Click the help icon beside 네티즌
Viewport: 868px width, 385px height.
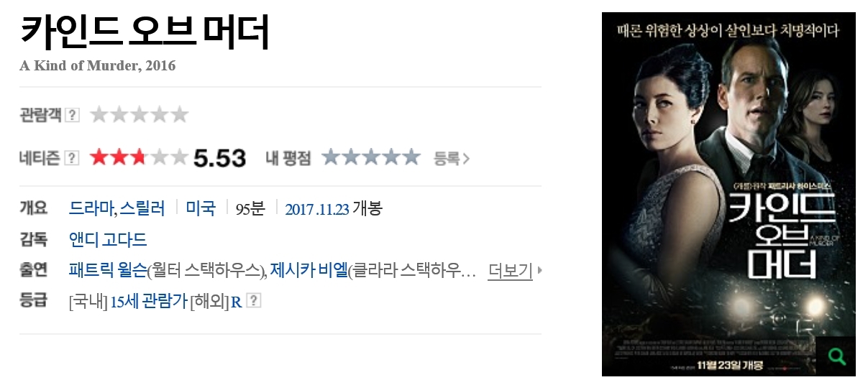pos(72,157)
